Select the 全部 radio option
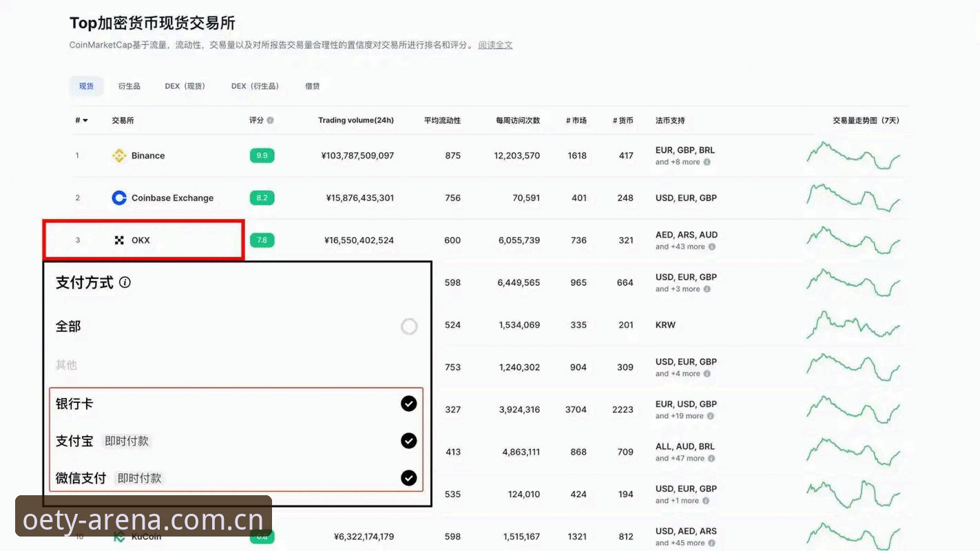This screenshot has width=980, height=551. pyautogui.click(x=409, y=326)
